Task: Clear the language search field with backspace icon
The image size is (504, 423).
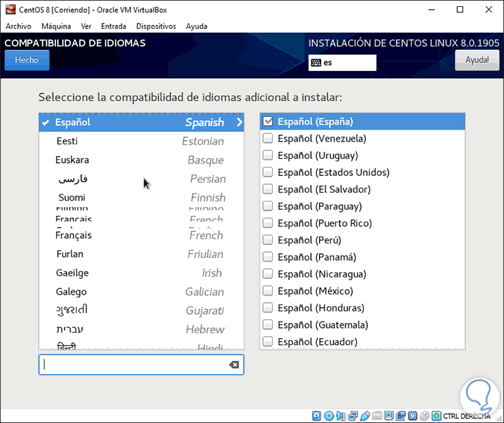Action: coord(233,364)
